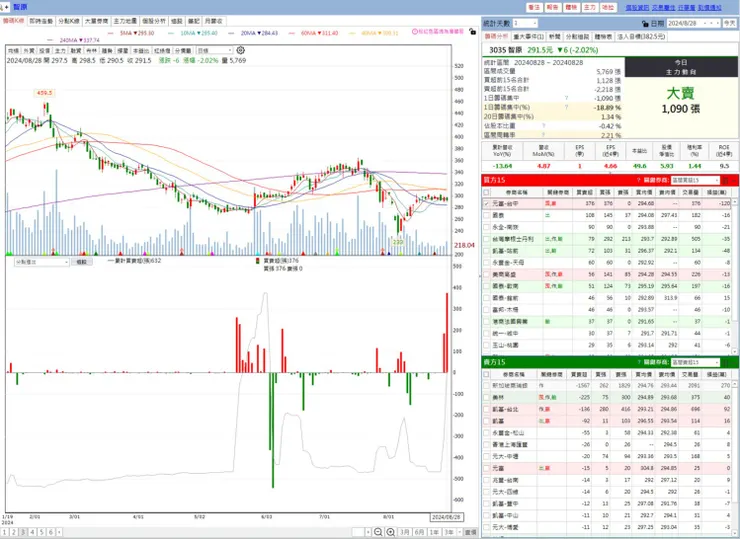Click the question mark icon in 買方15 header
Screen dimensions: 740x539
coord(639,180)
